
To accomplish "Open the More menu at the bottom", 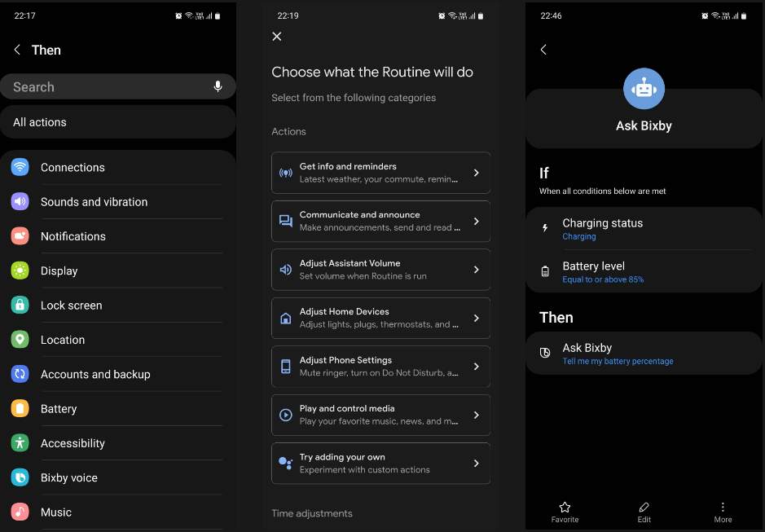I will point(723,512).
